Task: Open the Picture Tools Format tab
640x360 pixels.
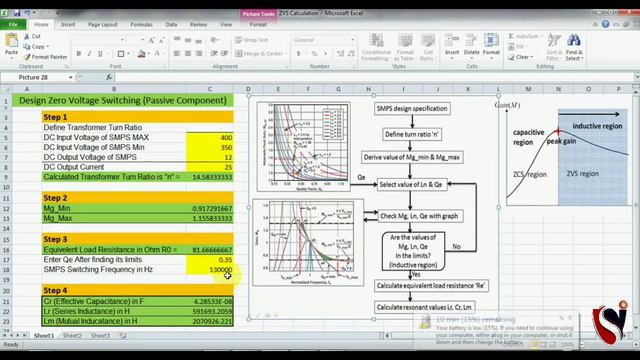Action: pos(258,24)
